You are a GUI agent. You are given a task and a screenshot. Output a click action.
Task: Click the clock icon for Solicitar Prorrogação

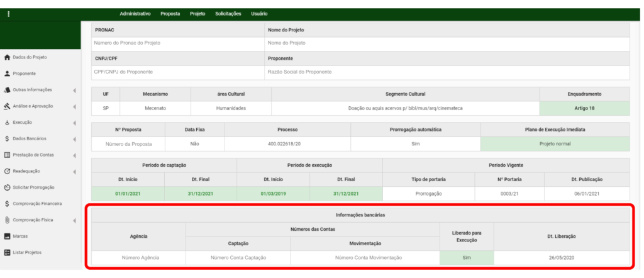pos(7,187)
